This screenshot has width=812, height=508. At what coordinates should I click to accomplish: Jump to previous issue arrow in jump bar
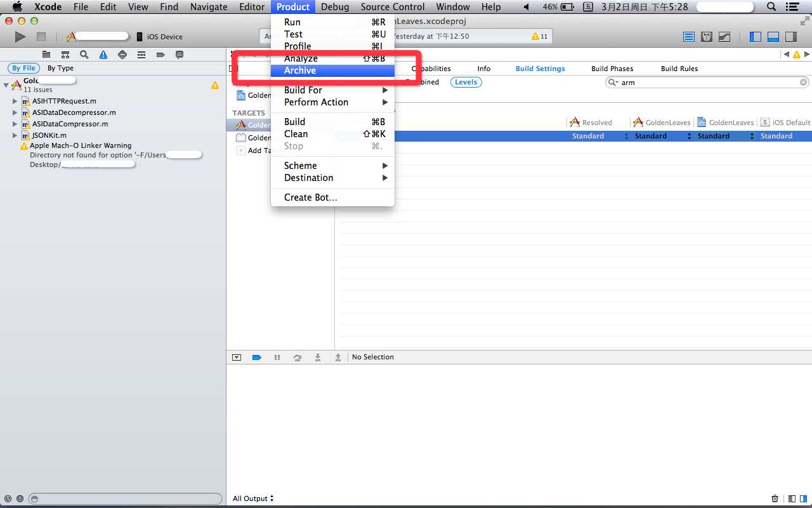(x=787, y=55)
